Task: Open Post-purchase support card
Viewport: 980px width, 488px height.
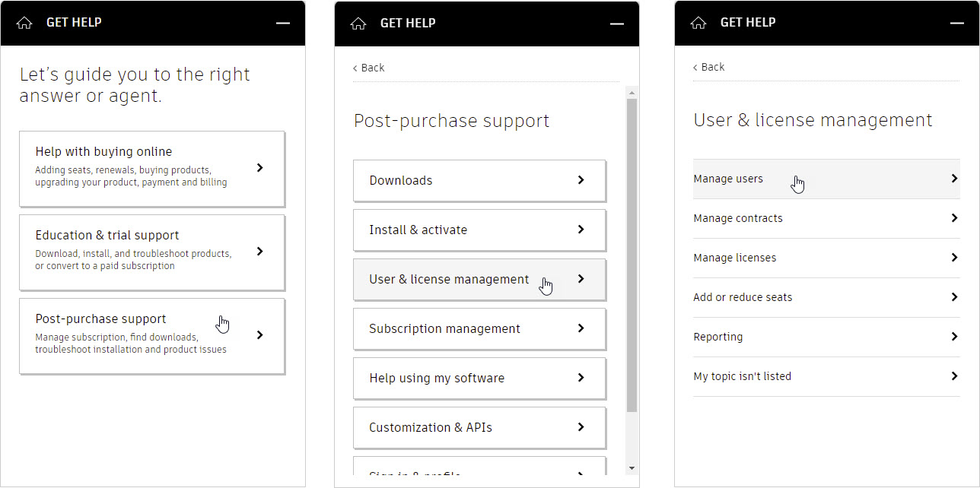Action: [x=152, y=335]
